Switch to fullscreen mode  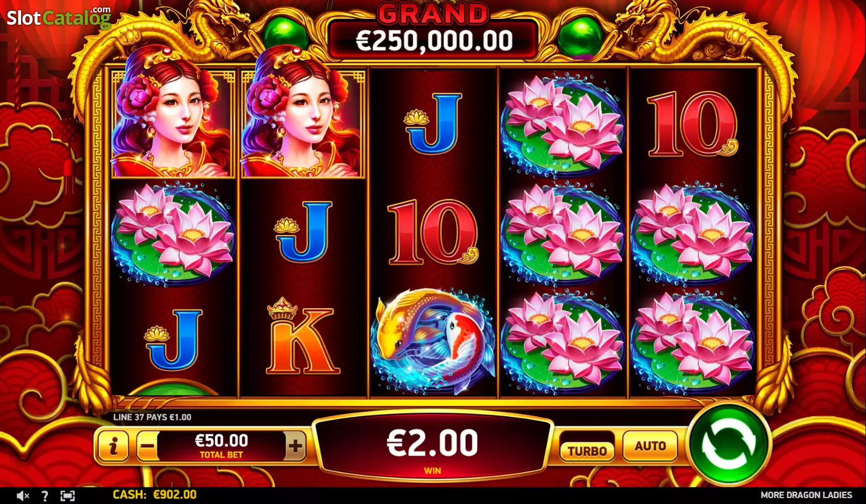[67, 495]
